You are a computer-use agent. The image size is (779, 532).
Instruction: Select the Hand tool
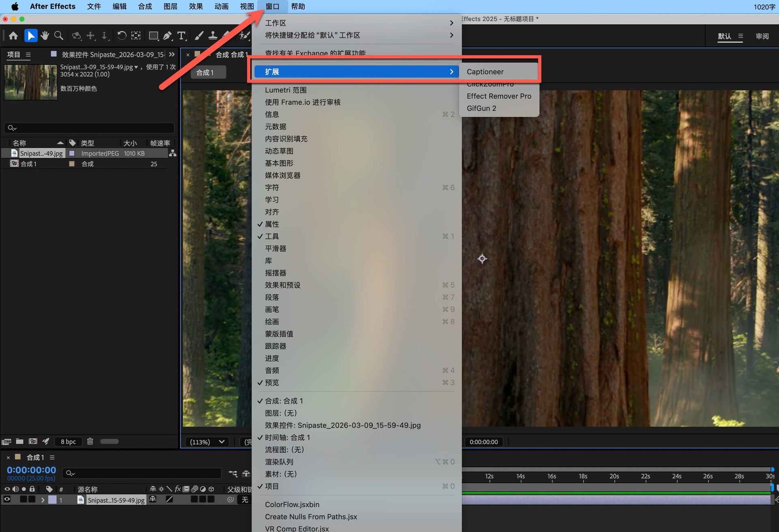tap(45, 36)
